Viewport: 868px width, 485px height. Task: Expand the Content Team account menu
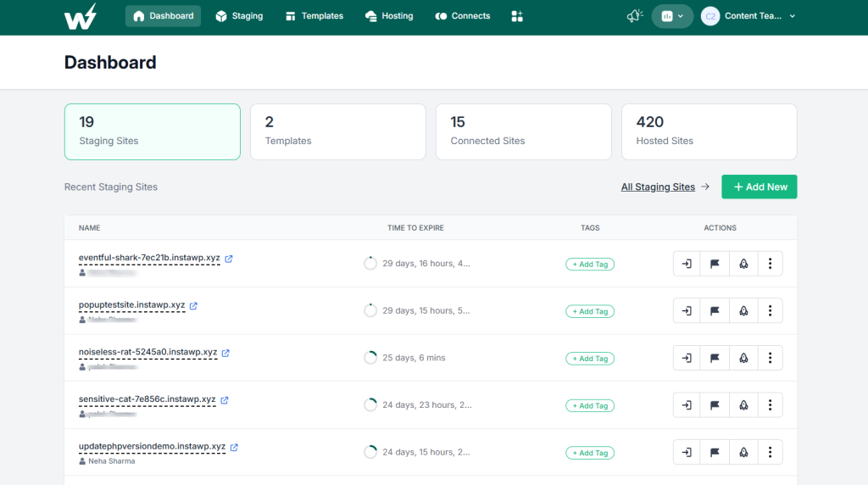(x=759, y=16)
